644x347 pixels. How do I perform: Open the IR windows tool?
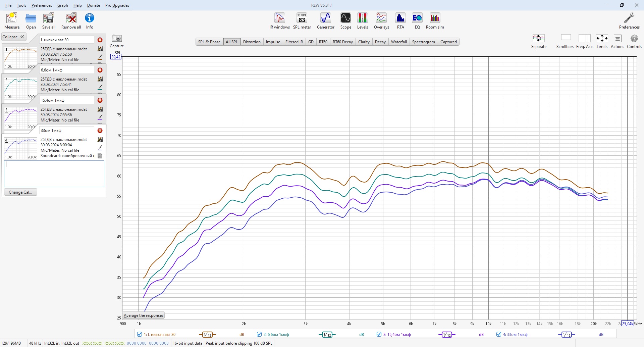tap(280, 21)
